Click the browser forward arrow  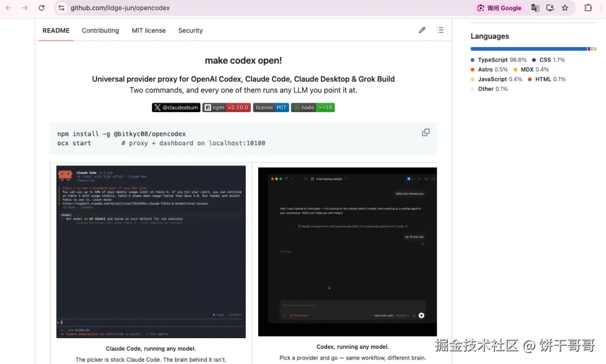tap(25, 8)
